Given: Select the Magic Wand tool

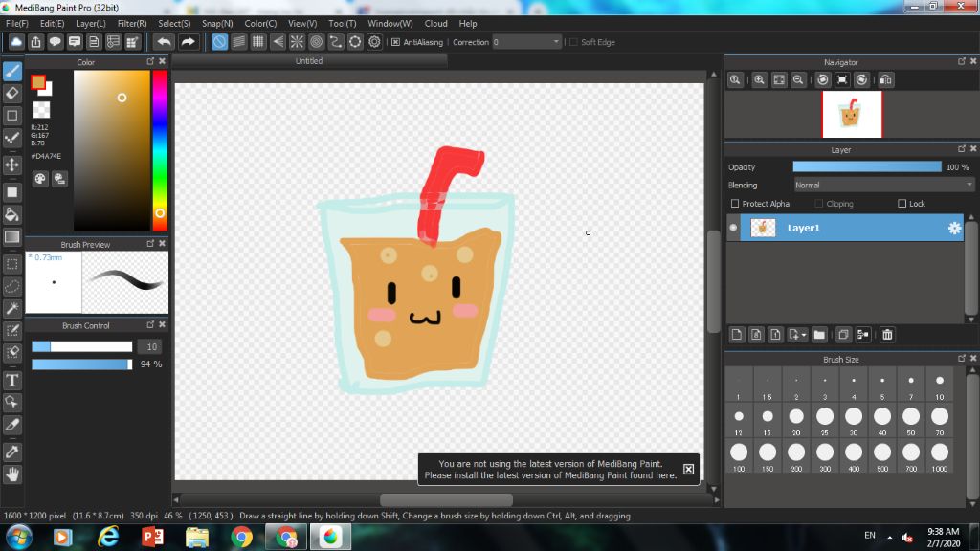Looking at the screenshot, I should [x=11, y=308].
